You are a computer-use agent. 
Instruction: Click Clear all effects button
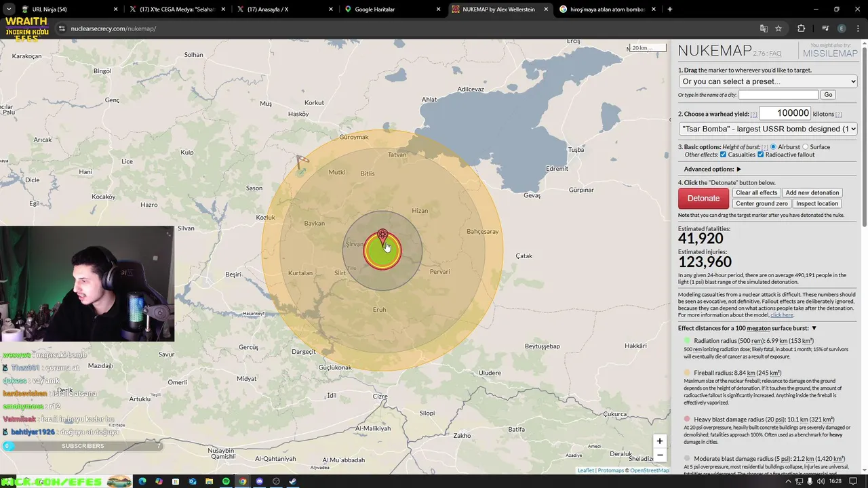tap(756, 192)
